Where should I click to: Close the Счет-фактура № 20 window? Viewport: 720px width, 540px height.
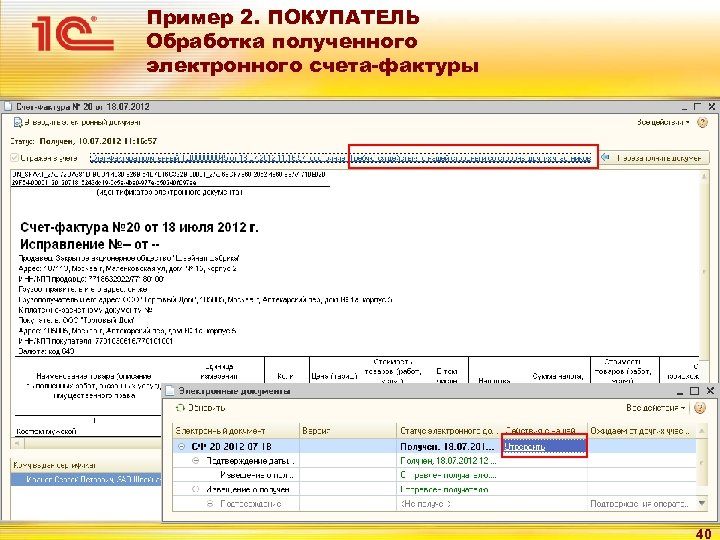click(x=711, y=107)
